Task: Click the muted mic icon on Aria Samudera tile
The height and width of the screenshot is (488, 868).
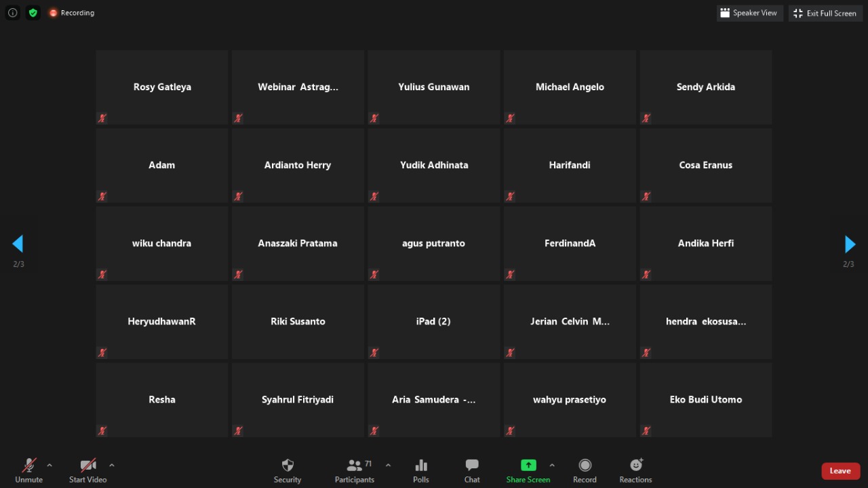Action: (374, 430)
